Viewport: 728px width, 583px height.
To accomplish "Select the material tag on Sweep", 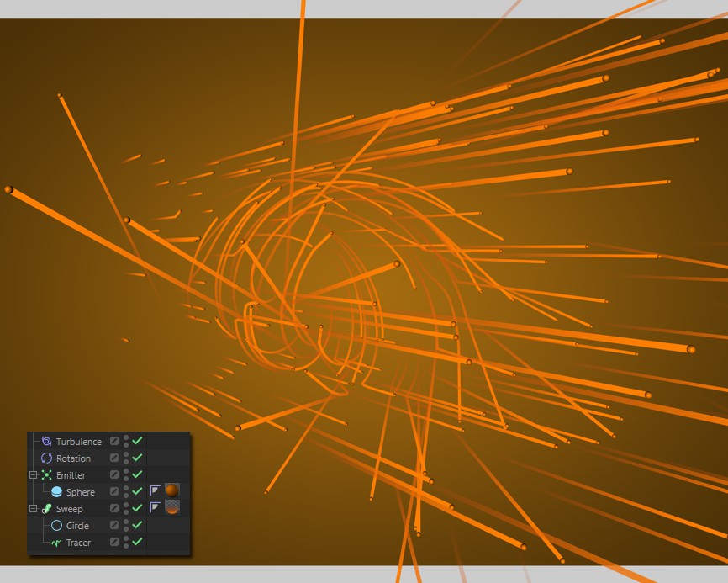I will (x=172, y=507).
